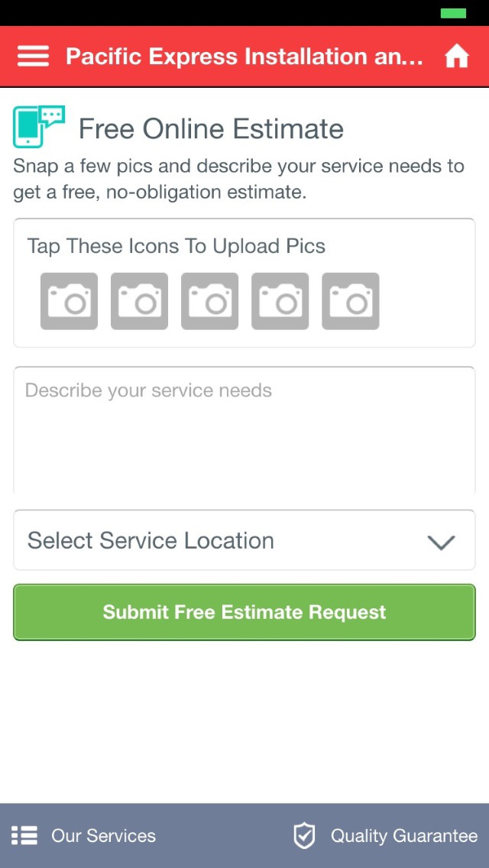Click the Free Online Estimate heading
This screenshot has height=868, width=489.
coord(211,129)
